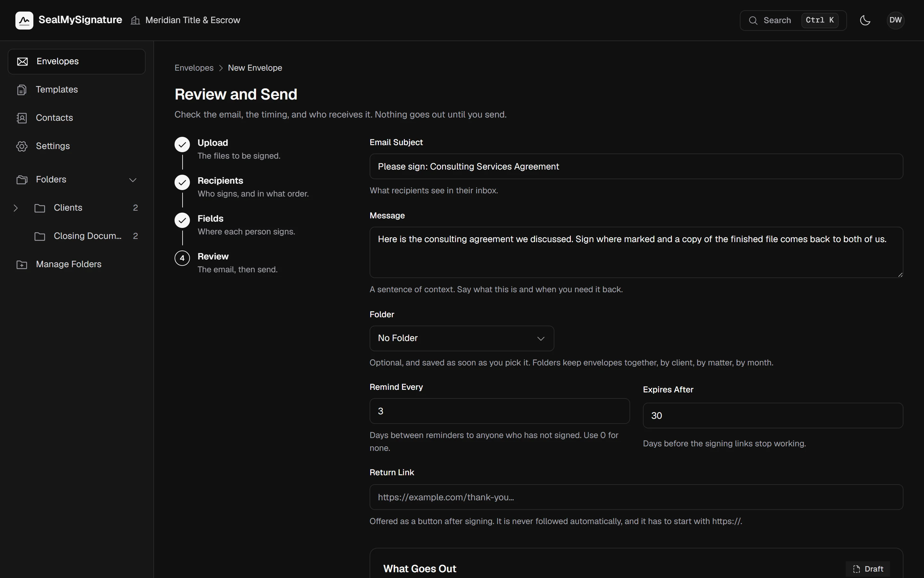Collapse the Folders section chevron

coord(133,180)
